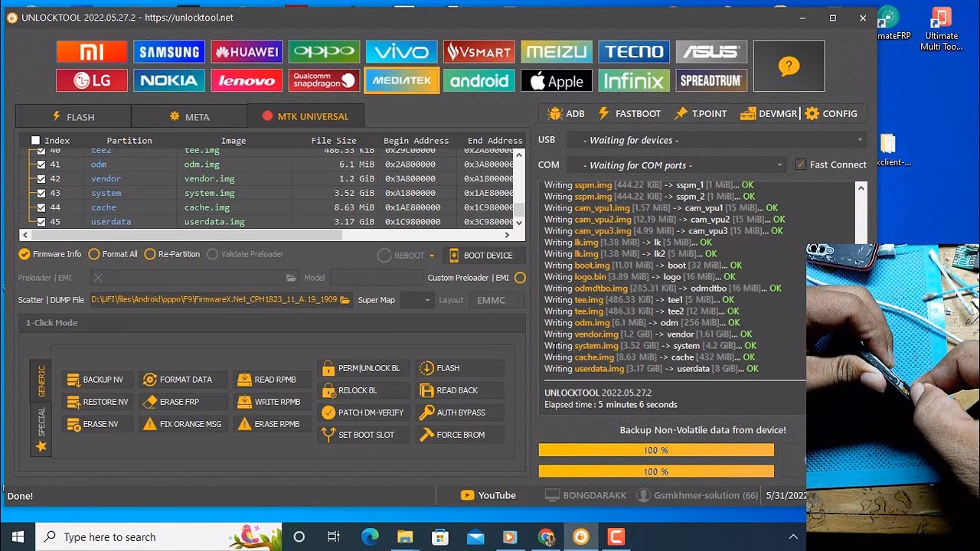The image size is (980, 551).
Task: Click the lower 100 % progress bar
Action: [656, 471]
